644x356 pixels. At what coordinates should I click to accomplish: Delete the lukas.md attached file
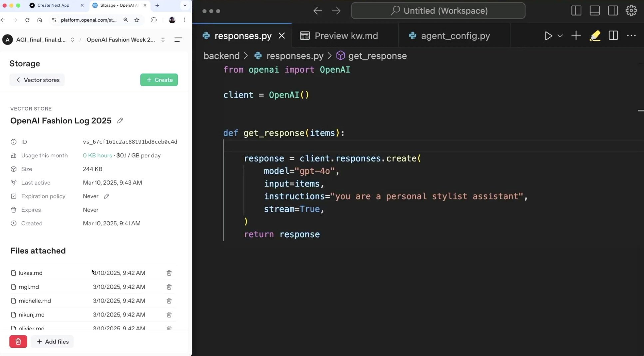click(169, 273)
